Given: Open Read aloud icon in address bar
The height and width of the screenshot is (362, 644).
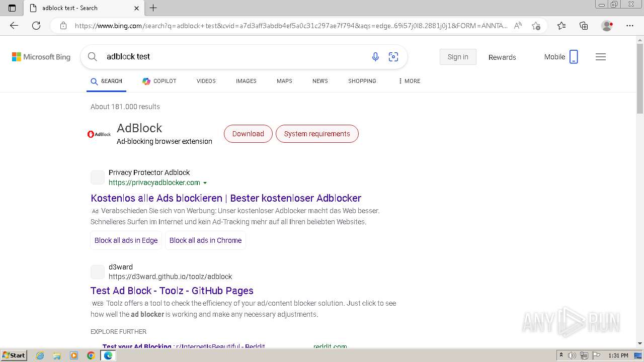Looking at the screenshot, I should tap(518, 26).
